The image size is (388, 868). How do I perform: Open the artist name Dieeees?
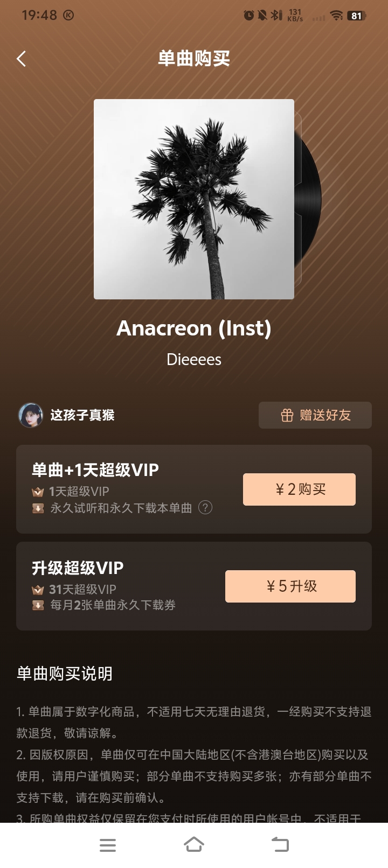194,360
